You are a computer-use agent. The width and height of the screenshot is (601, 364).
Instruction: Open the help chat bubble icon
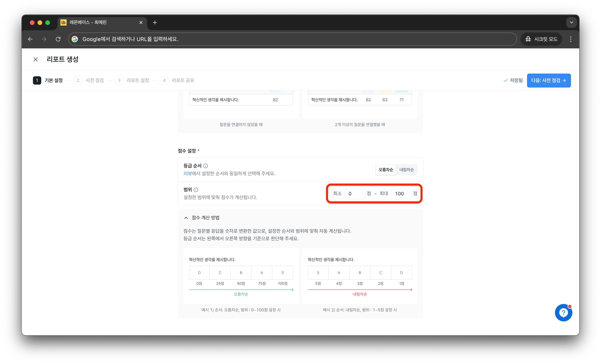coord(563,313)
